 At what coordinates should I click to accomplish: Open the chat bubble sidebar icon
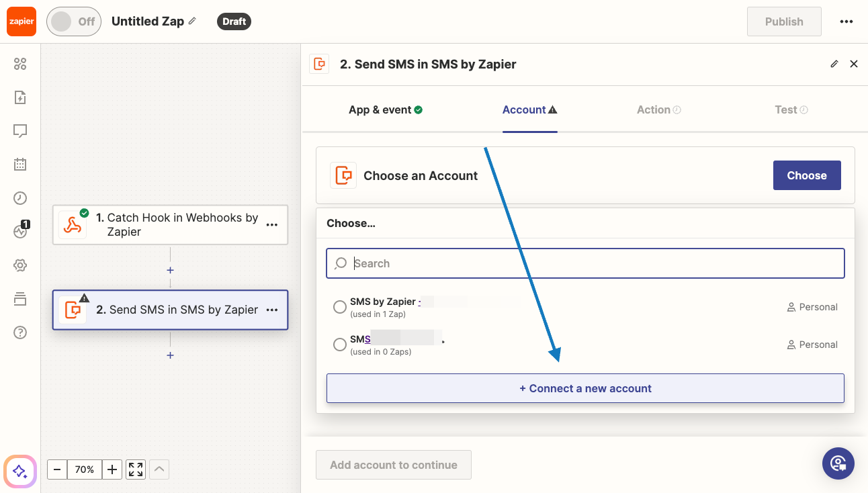(20, 131)
